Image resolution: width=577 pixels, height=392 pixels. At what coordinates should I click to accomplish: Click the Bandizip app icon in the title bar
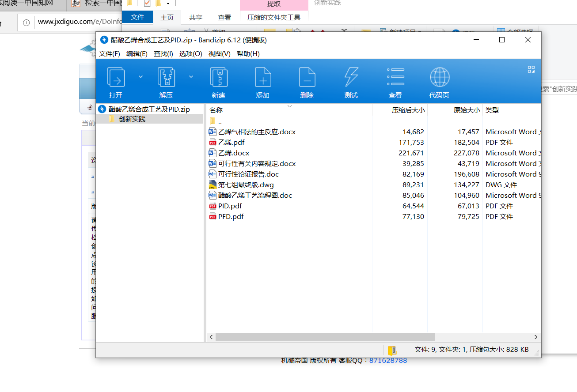tap(104, 40)
